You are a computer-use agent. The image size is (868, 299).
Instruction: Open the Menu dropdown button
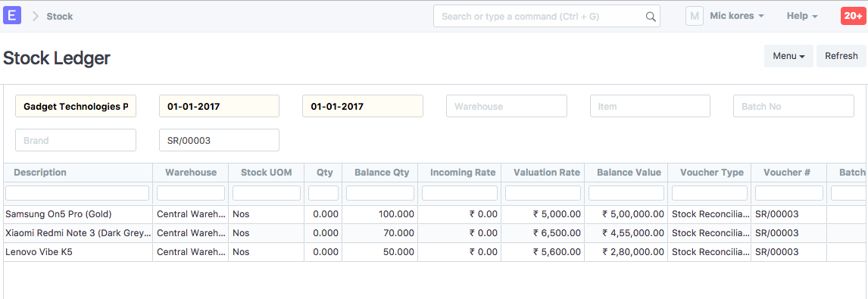(x=788, y=56)
